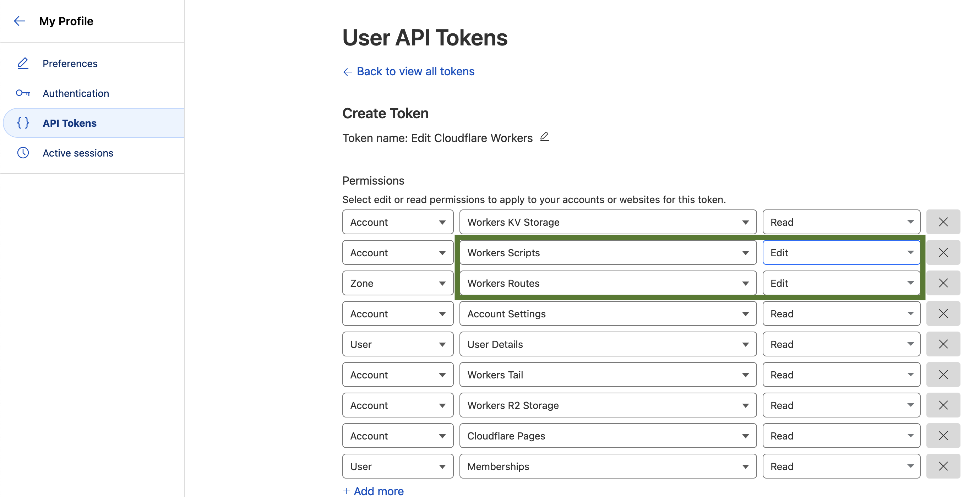Select the pencil icon next to Preferences
Viewport: 980px width, 497px height.
coord(23,64)
